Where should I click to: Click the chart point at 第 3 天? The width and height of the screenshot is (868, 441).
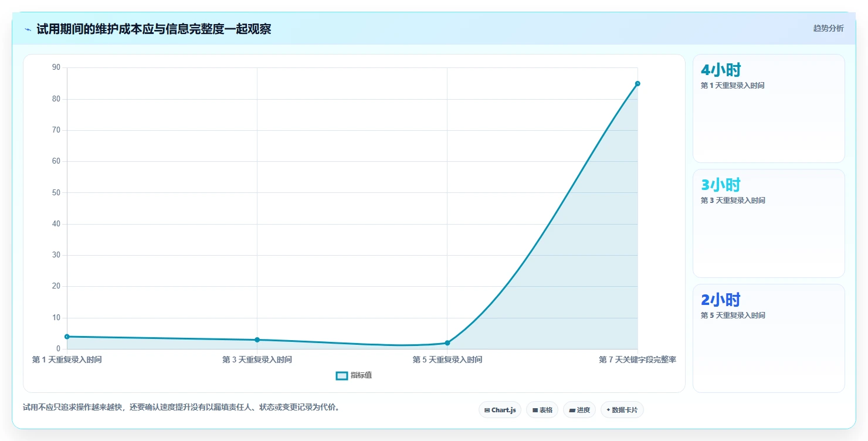257,340
